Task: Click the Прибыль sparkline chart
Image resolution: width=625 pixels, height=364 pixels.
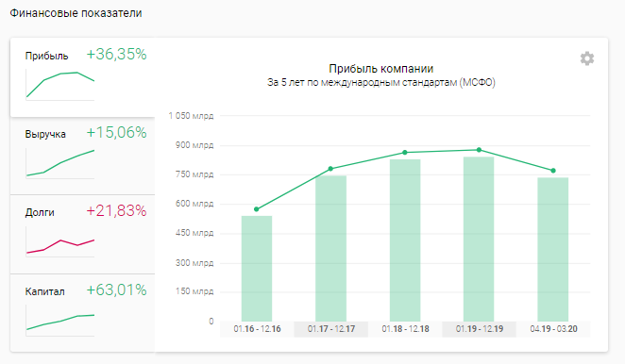Action: [x=60, y=85]
